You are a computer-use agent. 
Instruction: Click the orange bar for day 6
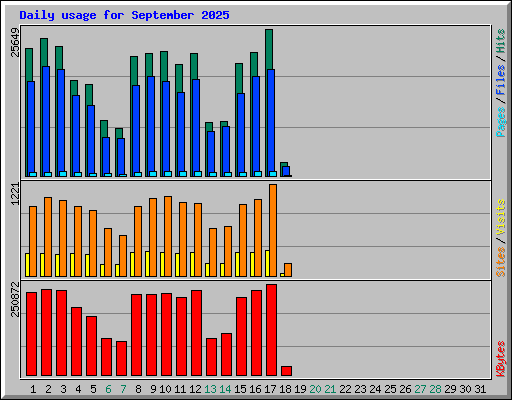click(x=108, y=252)
